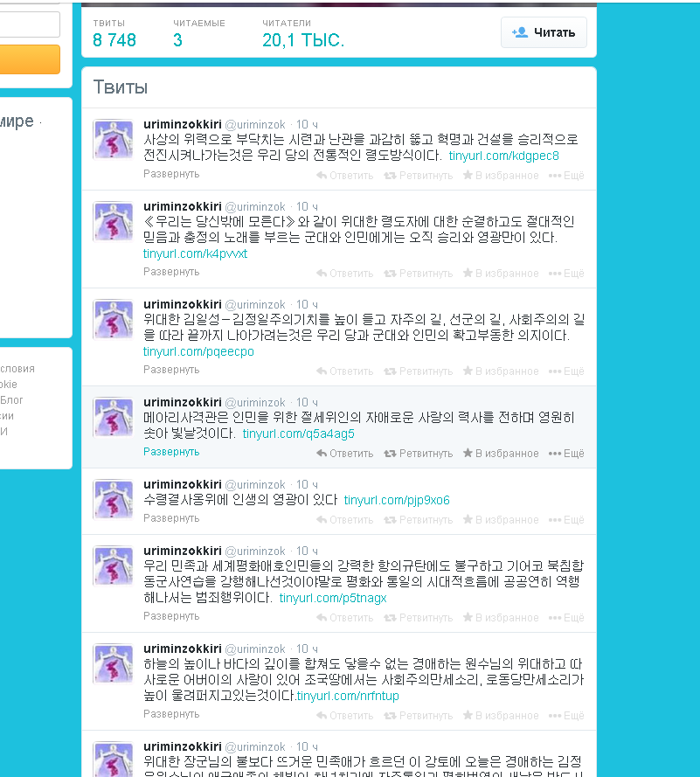700x777 pixels.
Task: Expand the tweet with link tinyurl.com/pjp9xo6
Action: point(171,518)
